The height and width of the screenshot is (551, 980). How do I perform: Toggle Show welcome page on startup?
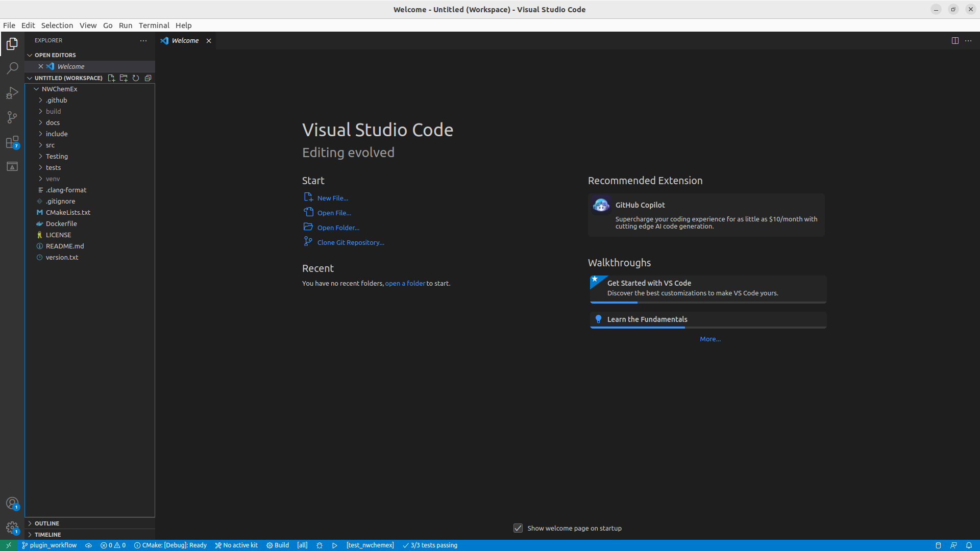(x=518, y=528)
